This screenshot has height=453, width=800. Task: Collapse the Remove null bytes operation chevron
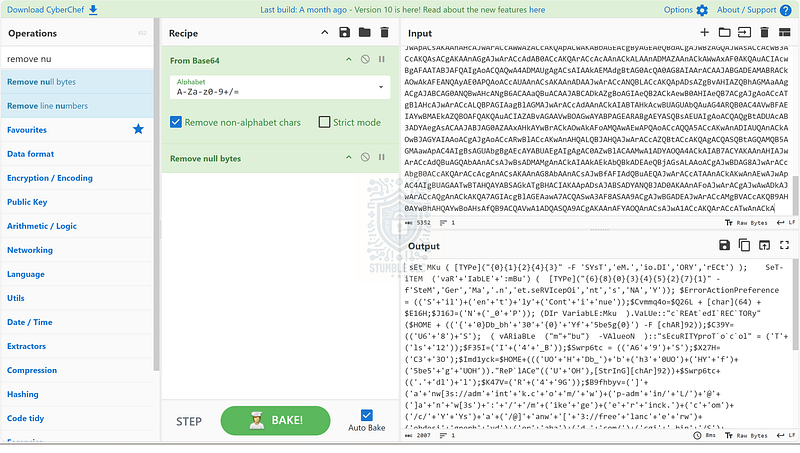(x=348, y=157)
